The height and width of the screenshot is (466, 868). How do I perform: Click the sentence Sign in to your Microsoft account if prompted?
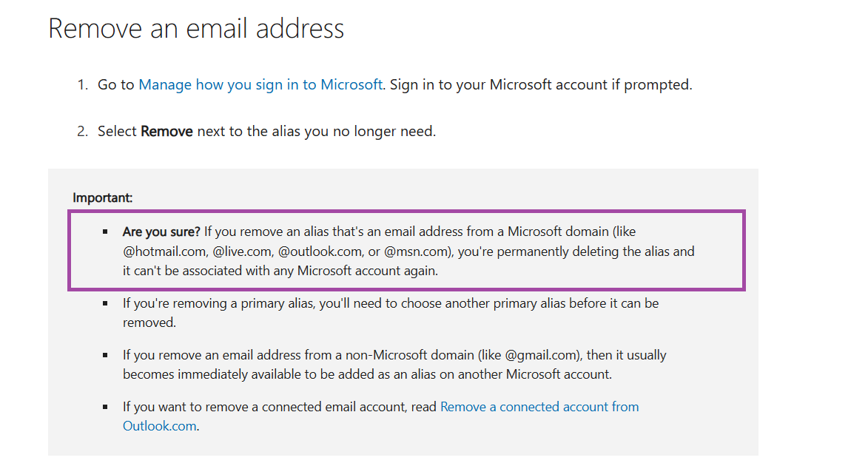pyautogui.click(x=541, y=84)
